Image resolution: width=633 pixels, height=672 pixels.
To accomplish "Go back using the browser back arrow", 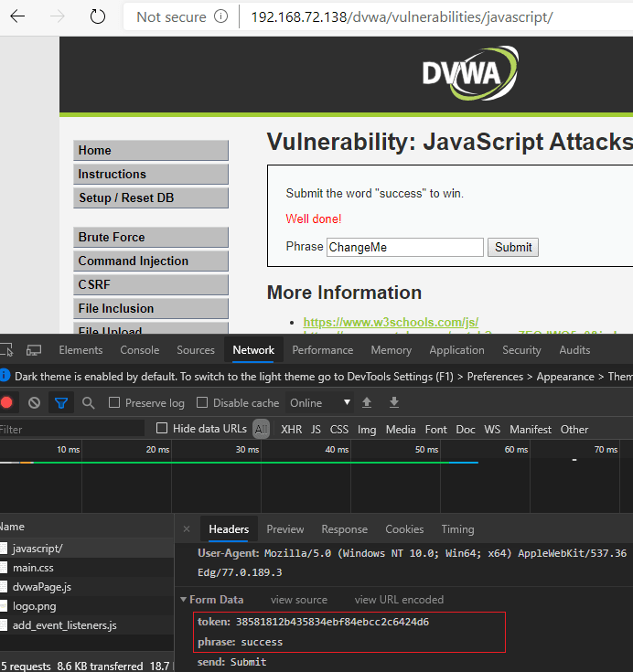I will pos(17,16).
